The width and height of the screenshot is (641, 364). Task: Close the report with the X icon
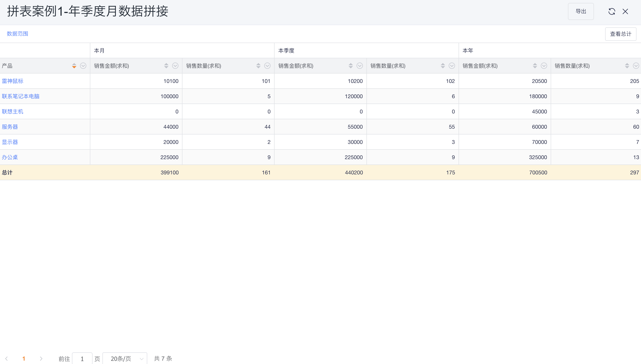(625, 11)
